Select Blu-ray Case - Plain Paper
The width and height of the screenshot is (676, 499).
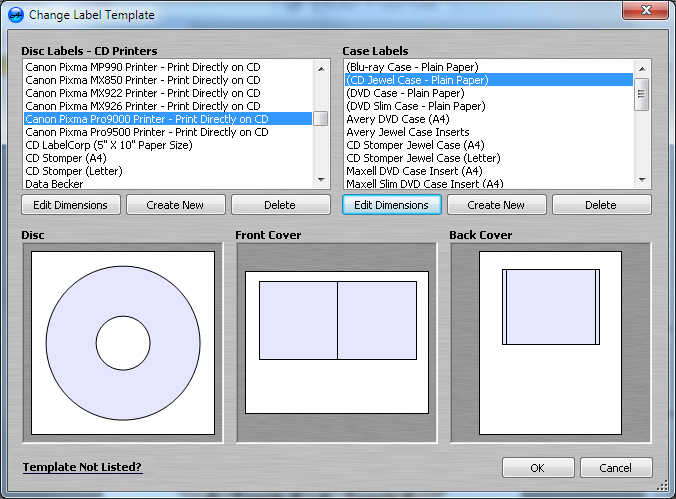pos(489,67)
